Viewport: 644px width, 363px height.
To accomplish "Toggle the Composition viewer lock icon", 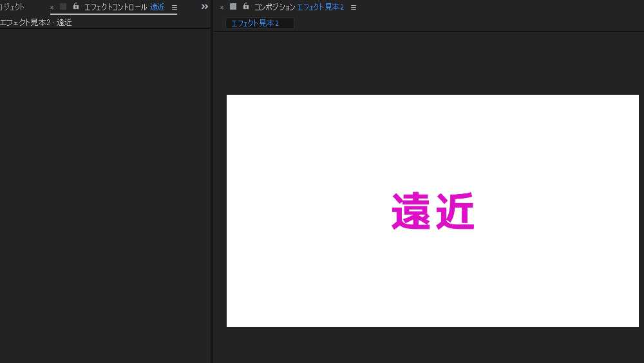I will pyautogui.click(x=245, y=6).
